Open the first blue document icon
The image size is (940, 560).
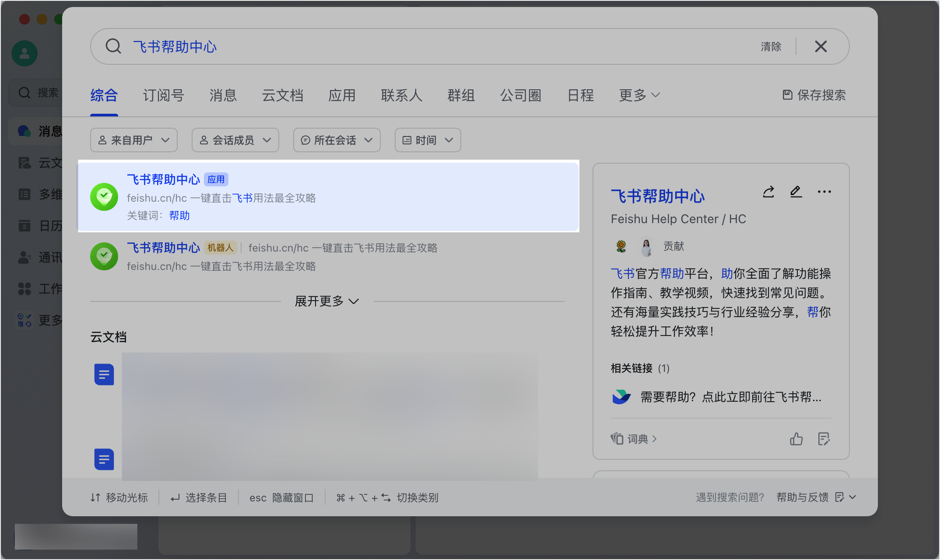point(104,374)
